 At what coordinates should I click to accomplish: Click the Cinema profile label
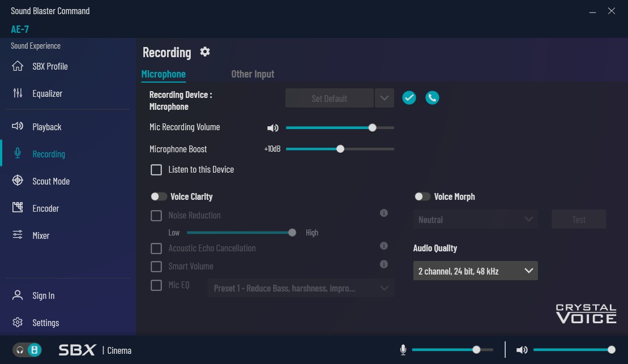click(x=119, y=350)
